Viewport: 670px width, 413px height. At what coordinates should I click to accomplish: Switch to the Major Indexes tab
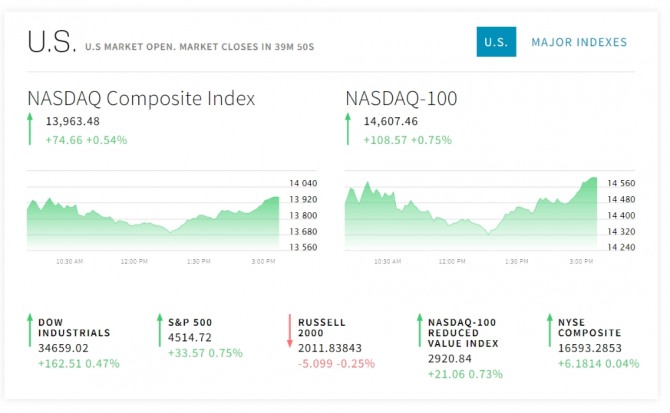click(x=579, y=42)
